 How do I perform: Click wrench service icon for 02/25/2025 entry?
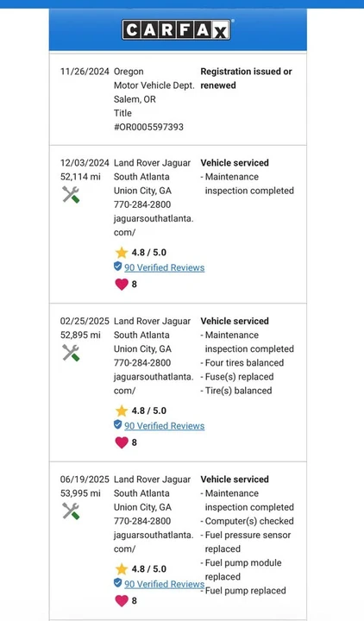(71, 353)
